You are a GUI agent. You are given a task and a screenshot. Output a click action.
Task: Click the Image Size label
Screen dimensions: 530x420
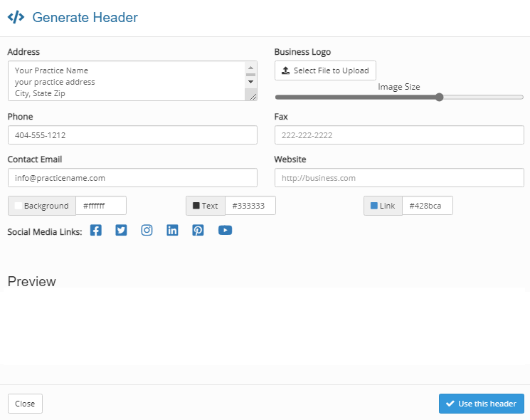coord(399,87)
